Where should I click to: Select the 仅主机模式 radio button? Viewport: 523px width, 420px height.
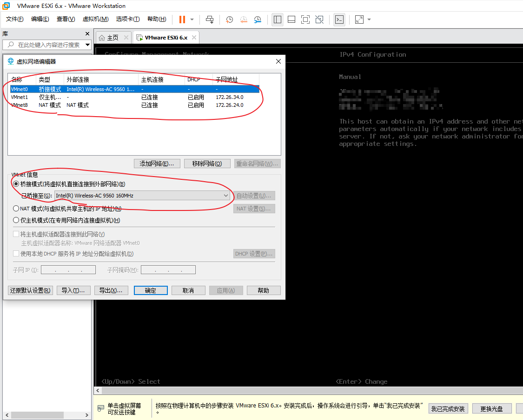tap(16, 220)
